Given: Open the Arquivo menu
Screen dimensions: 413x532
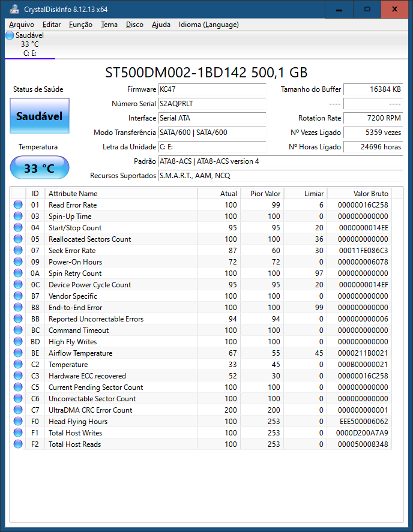Looking at the screenshot, I should [x=22, y=25].
